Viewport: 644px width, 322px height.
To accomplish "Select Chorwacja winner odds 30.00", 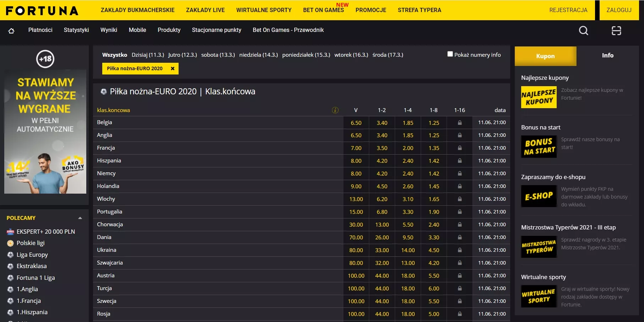I will [356, 225].
